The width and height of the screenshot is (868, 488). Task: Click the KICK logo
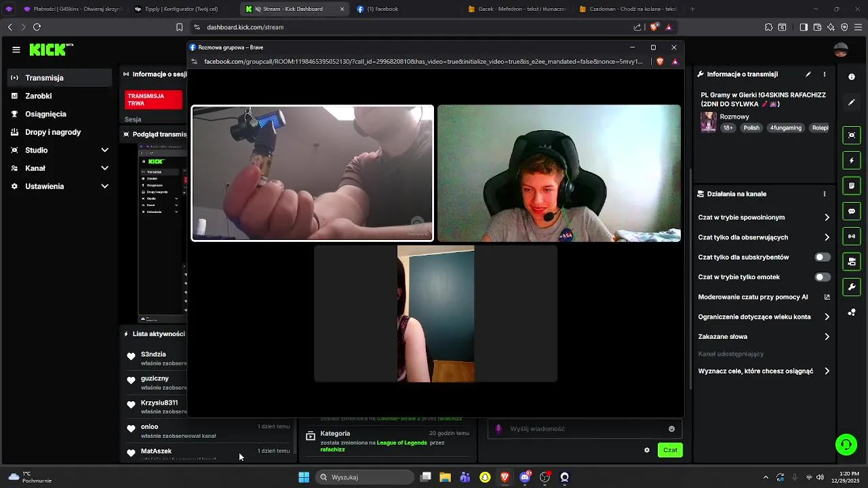tap(50, 49)
